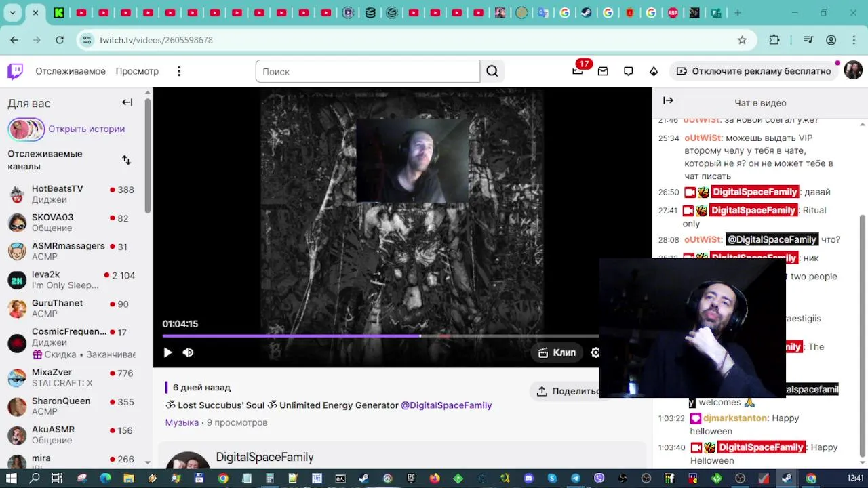Open media controls icon in Chrome toolbar
Screen dimensions: 868x488
pyautogui.click(x=808, y=40)
